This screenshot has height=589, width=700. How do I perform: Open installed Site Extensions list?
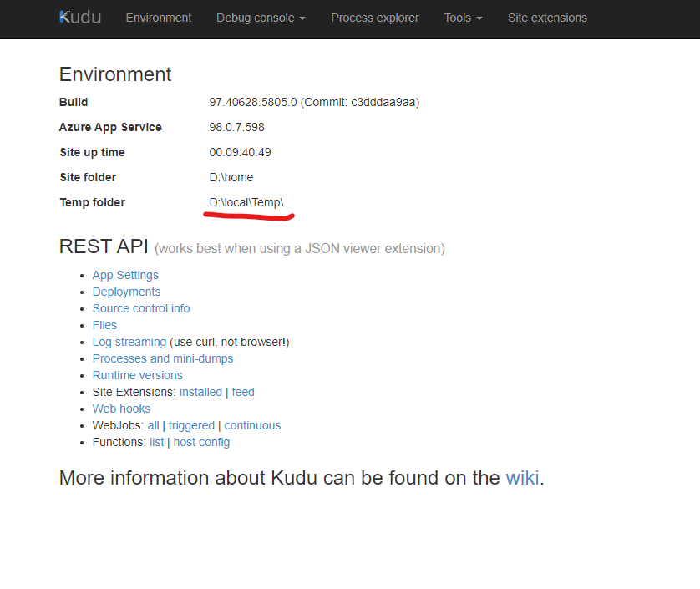(x=200, y=392)
